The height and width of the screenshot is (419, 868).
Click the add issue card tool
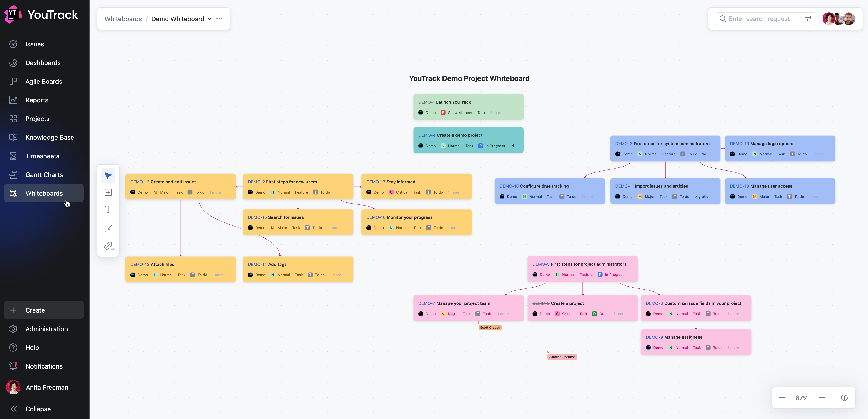point(108,192)
